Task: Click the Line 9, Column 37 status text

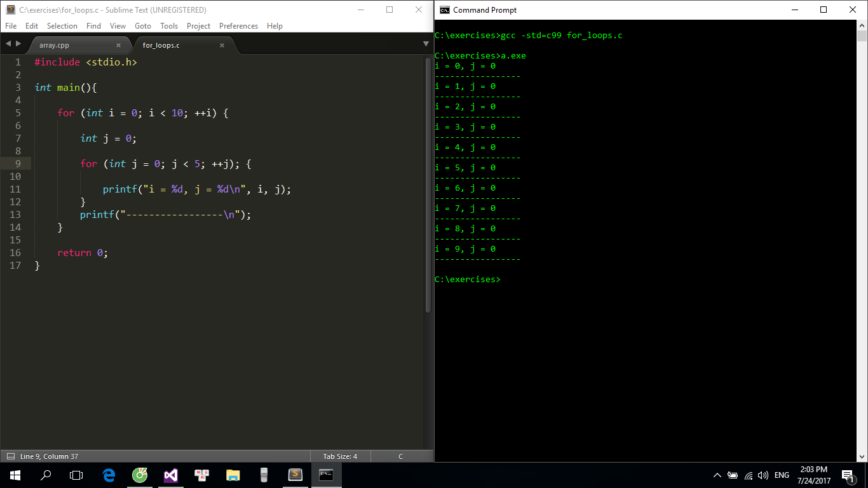Action: point(49,456)
